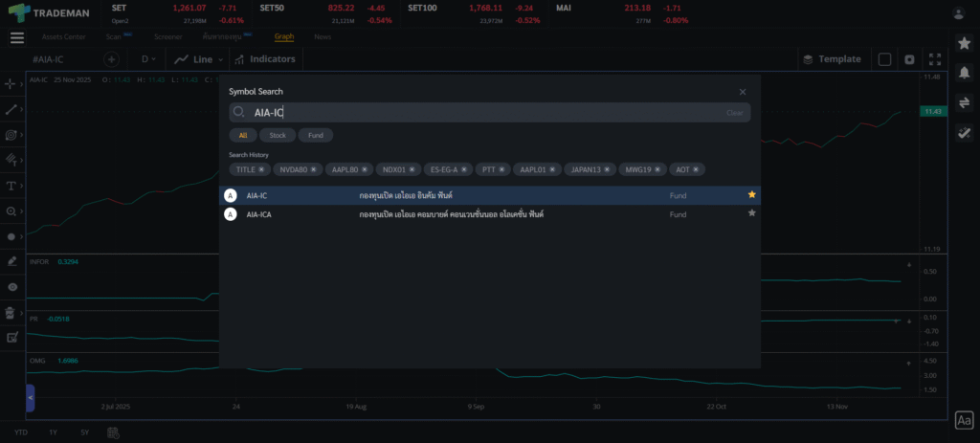The width and height of the screenshot is (980, 443).
Task: Toggle favorite star for AIA-ICA
Action: [x=751, y=213]
